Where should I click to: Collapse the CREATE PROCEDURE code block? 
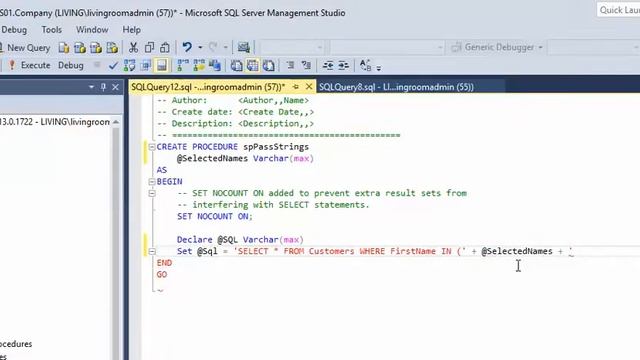(152, 147)
